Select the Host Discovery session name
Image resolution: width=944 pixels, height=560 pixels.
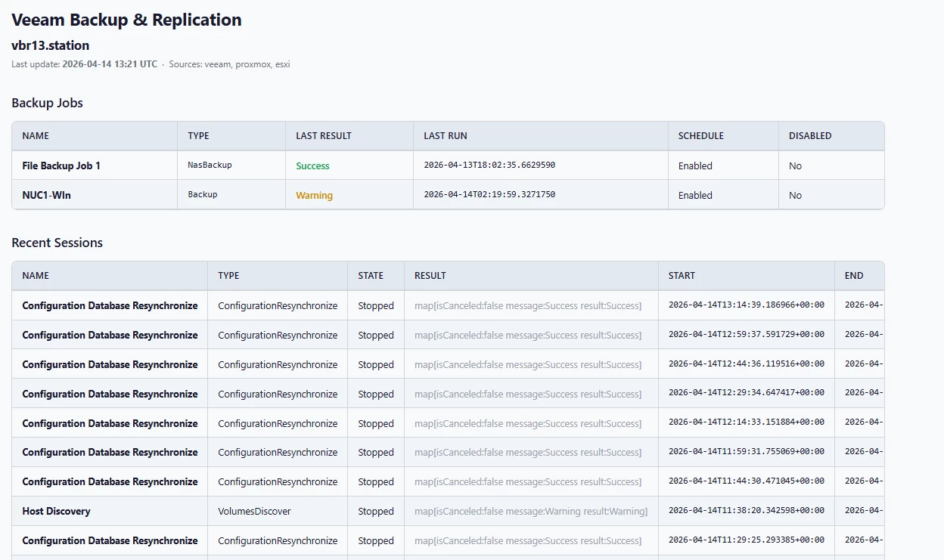(x=56, y=511)
